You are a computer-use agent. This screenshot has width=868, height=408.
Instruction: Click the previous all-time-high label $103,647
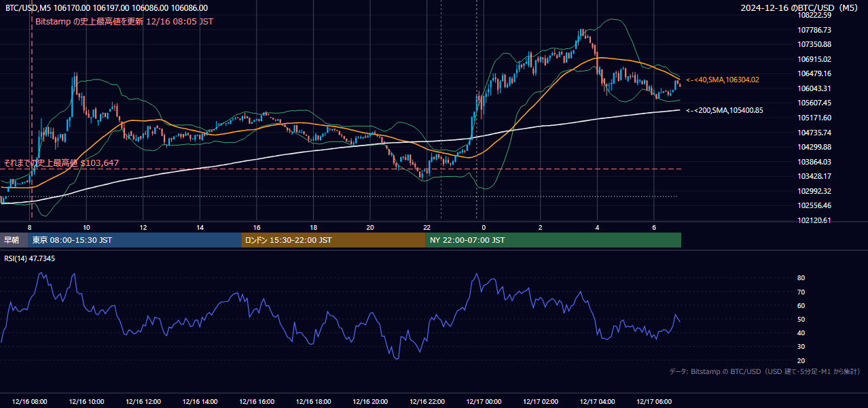[x=61, y=163]
